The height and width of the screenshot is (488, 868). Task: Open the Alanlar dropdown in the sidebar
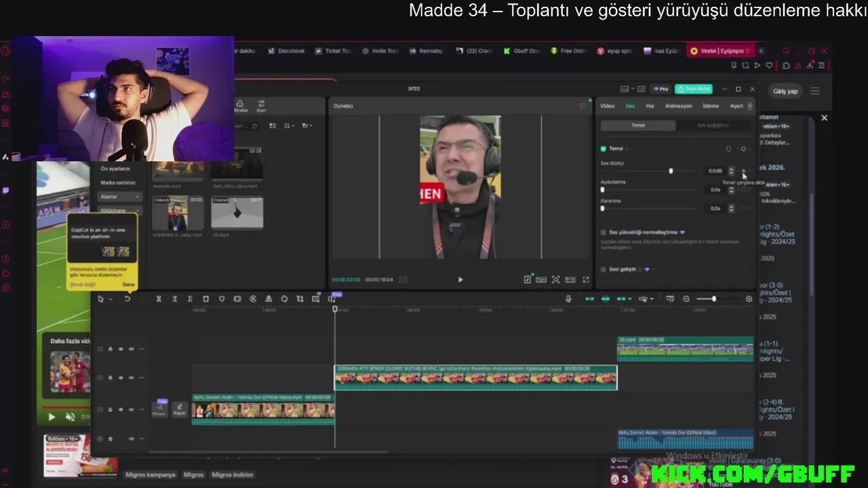(x=120, y=197)
